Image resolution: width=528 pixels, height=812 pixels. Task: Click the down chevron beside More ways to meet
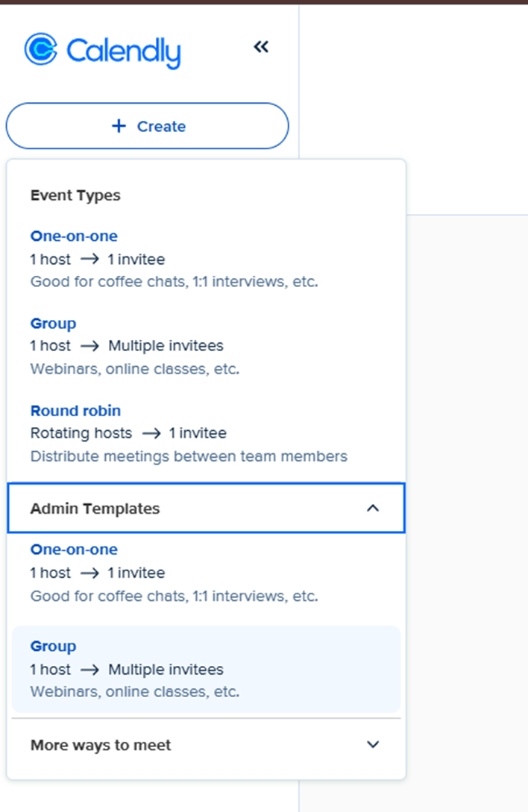click(374, 745)
